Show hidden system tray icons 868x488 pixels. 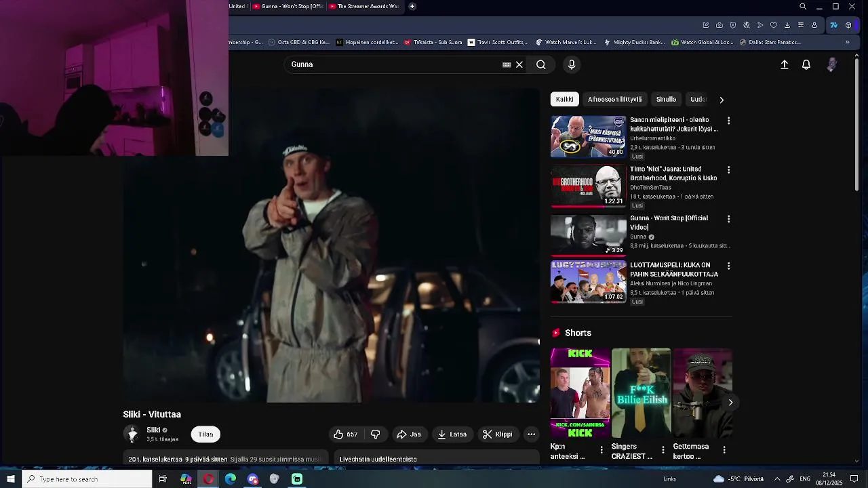tap(777, 479)
